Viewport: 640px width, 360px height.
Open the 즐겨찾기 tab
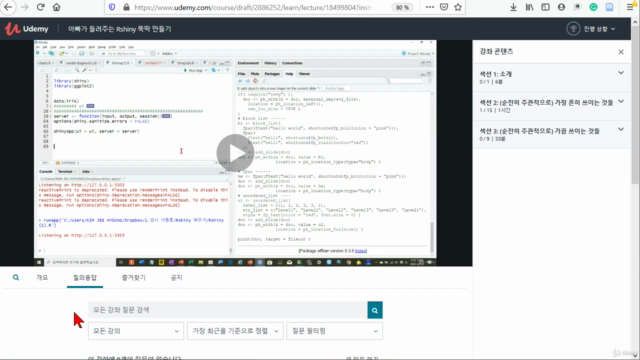click(x=133, y=278)
